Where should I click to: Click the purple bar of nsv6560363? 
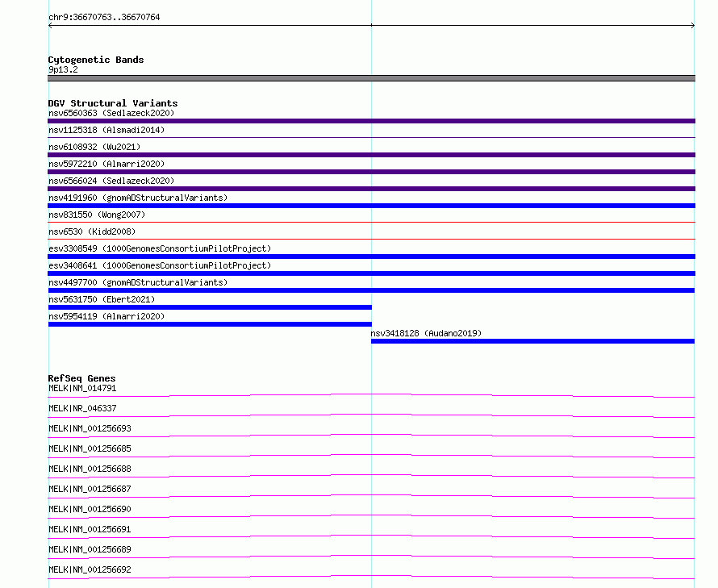tap(371, 121)
